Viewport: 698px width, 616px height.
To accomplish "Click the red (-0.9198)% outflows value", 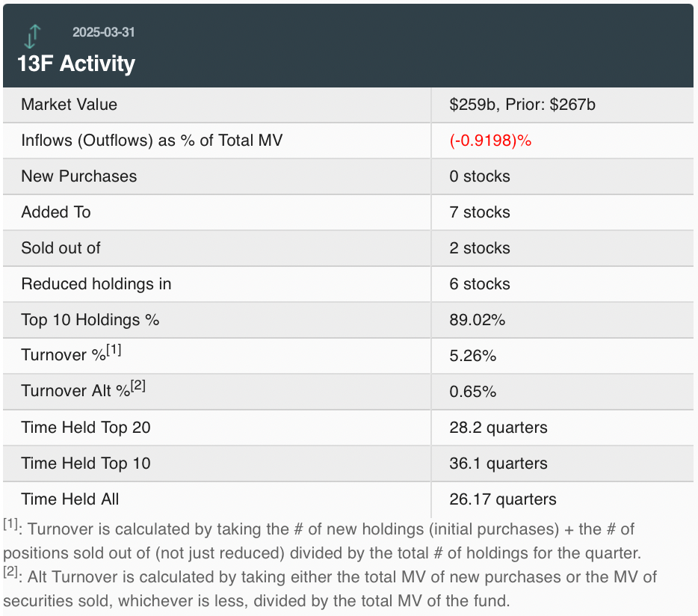I will (490, 141).
